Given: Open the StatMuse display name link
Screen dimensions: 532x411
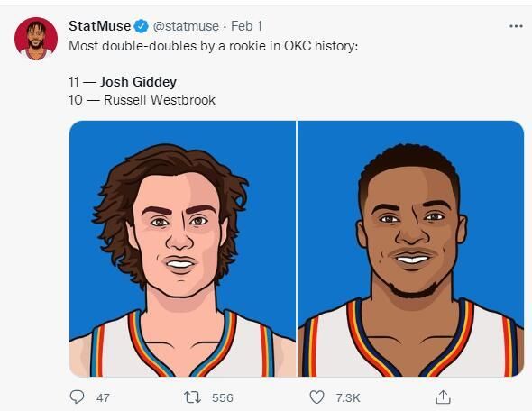Looking at the screenshot, I should click(99, 26).
